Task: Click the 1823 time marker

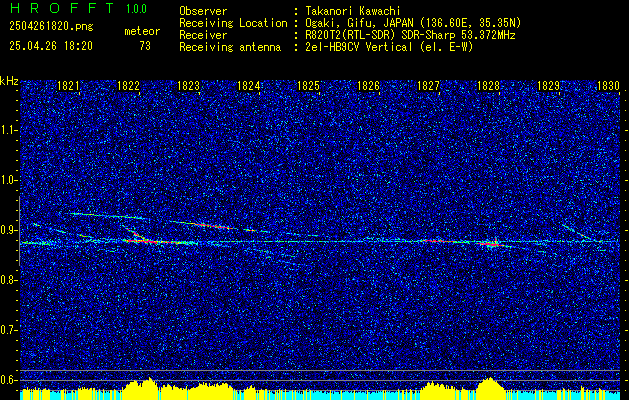Action: pyautogui.click(x=189, y=86)
